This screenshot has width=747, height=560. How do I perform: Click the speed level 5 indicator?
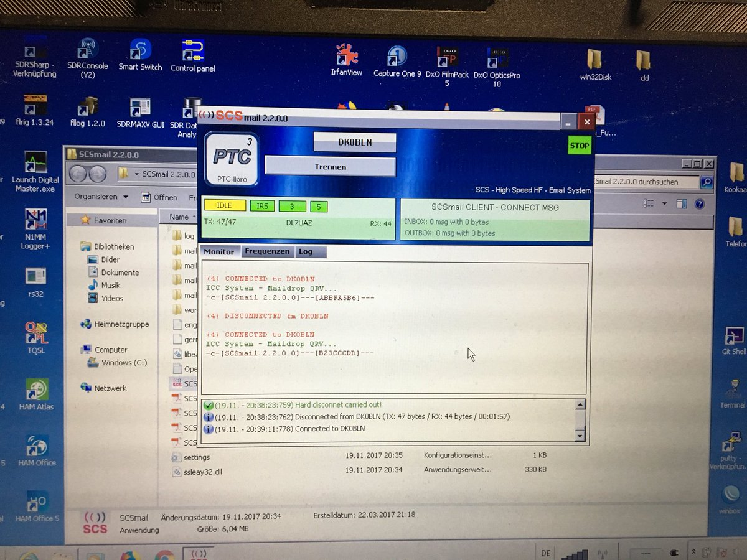click(x=318, y=206)
